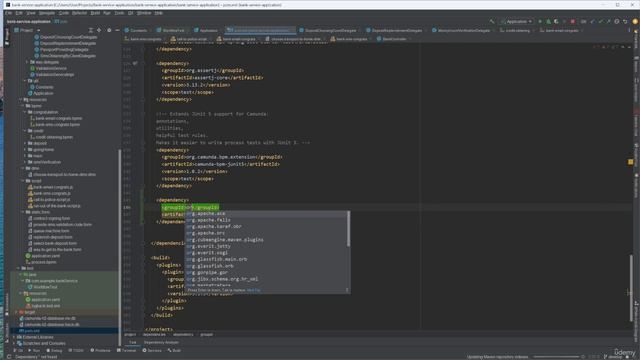
Task: Open the Edit menu
Action: click(19, 13)
